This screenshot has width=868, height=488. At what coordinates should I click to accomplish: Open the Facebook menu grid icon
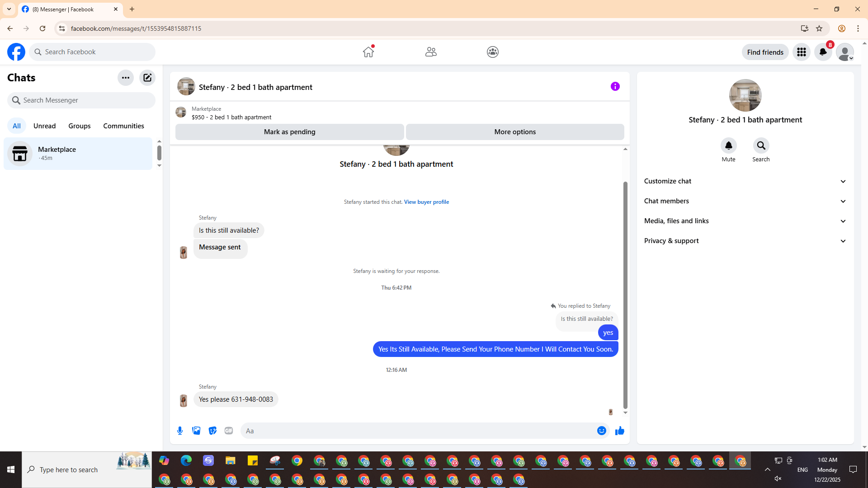coord(802,52)
